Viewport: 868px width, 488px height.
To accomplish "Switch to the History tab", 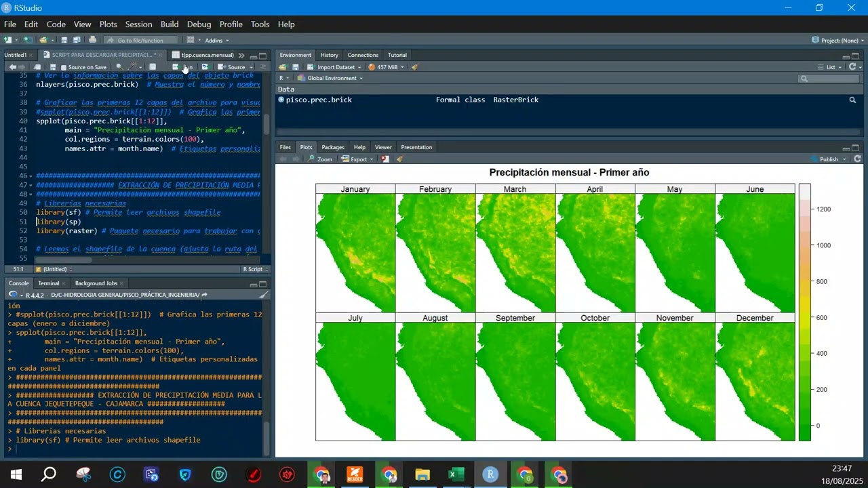I will [330, 55].
